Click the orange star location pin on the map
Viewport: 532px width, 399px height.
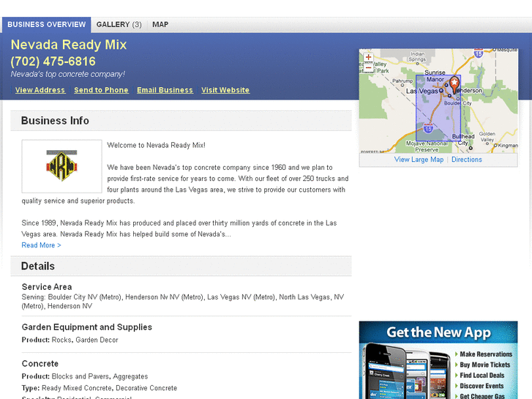point(454,84)
